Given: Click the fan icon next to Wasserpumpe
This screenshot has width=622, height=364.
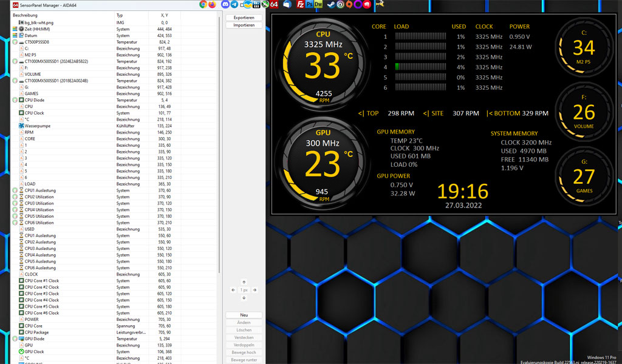Looking at the screenshot, I should [21, 126].
